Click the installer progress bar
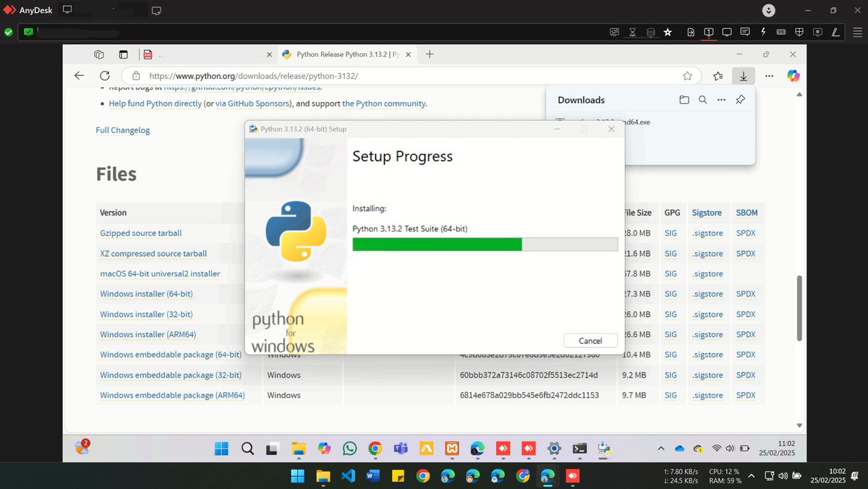The image size is (868, 489). point(483,244)
